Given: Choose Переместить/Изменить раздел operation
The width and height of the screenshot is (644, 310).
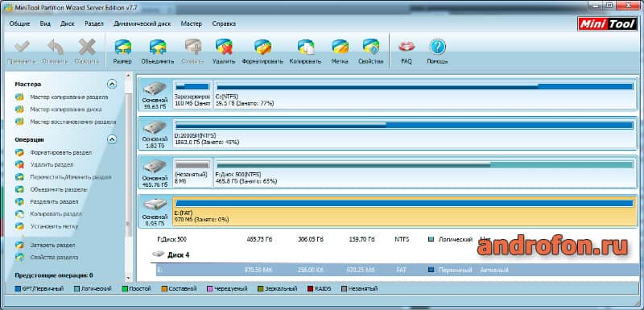Looking at the screenshot, I should point(71,177).
